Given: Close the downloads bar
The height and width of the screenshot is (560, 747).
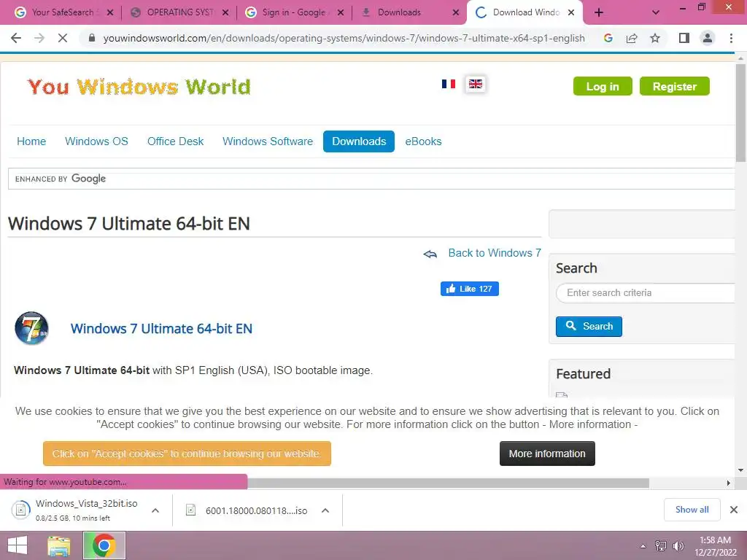Looking at the screenshot, I should [x=734, y=510].
